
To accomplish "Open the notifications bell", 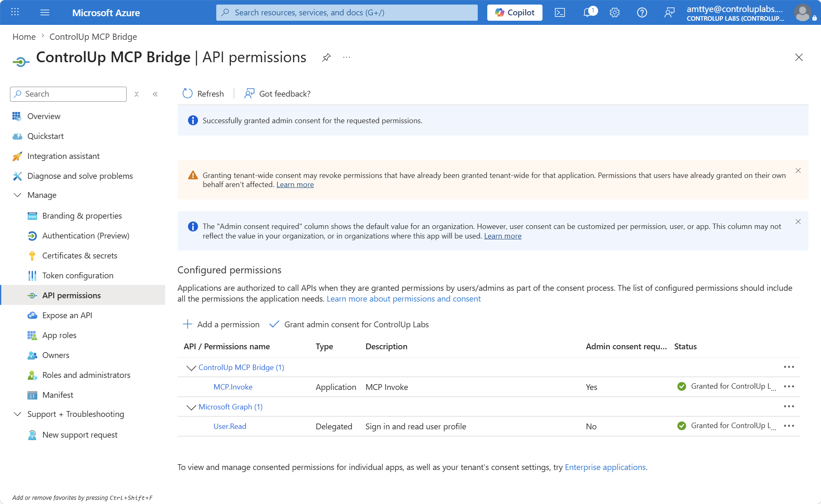I will [588, 12].
